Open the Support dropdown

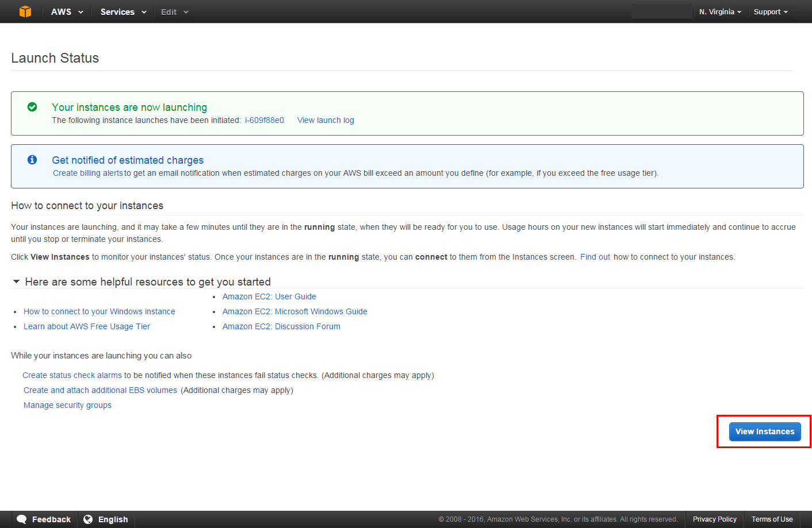coord(770,11)
